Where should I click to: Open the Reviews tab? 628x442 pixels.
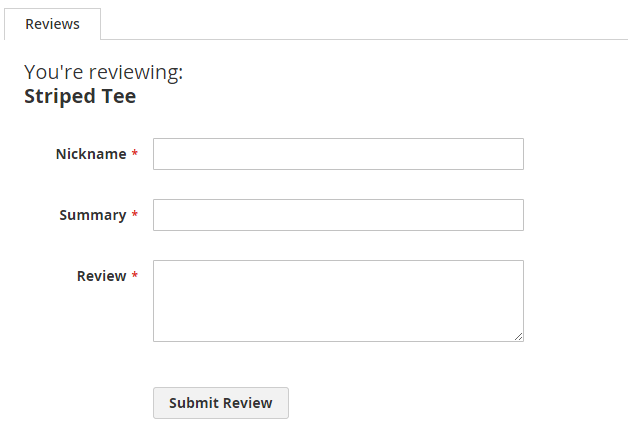pyautogui.click(x=52, y=24)
